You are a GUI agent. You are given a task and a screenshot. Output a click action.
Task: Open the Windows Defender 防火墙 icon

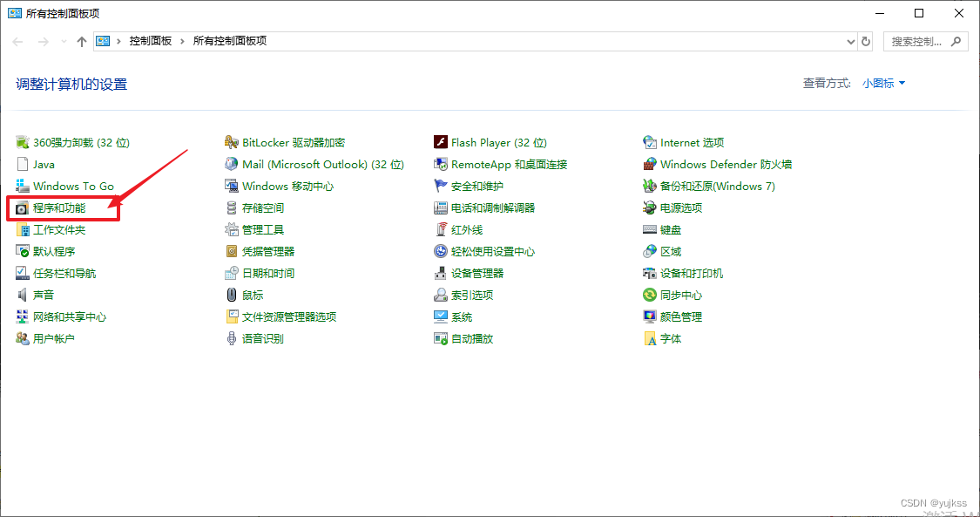click(x=650, y=165)
